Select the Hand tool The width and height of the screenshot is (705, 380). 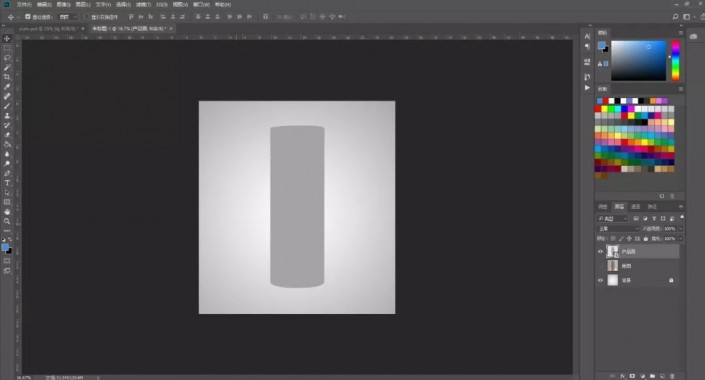[x=7, y=211]
